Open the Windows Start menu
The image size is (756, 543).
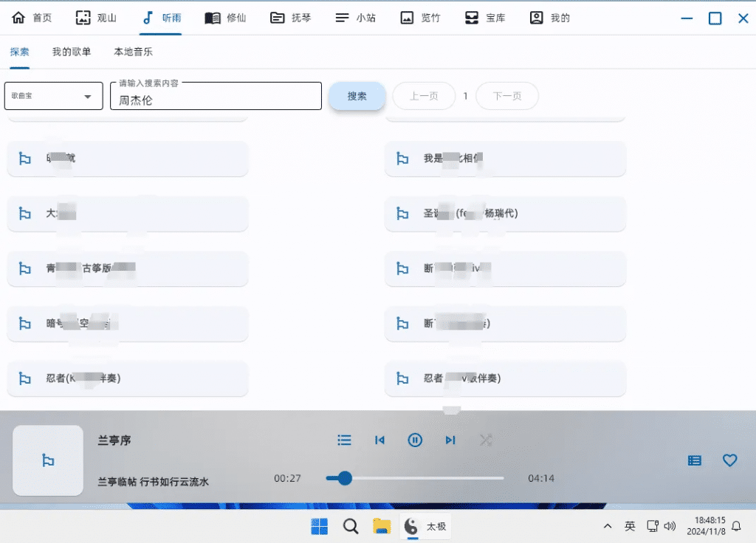pos(319,526)
